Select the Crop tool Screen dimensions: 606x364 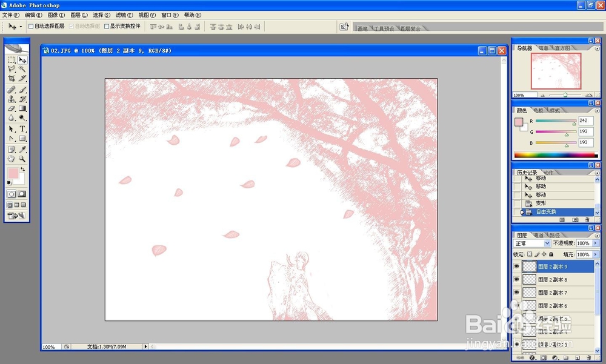click(12, 78)
